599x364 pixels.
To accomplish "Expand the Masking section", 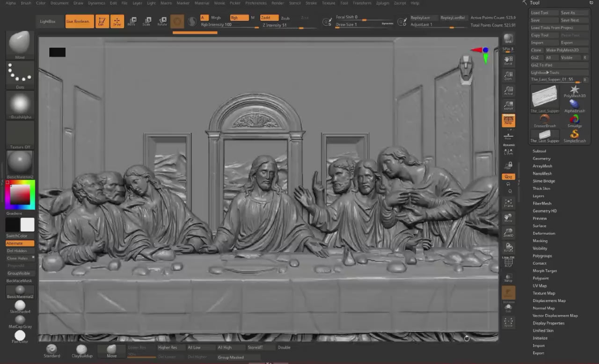I will (540, 241).
